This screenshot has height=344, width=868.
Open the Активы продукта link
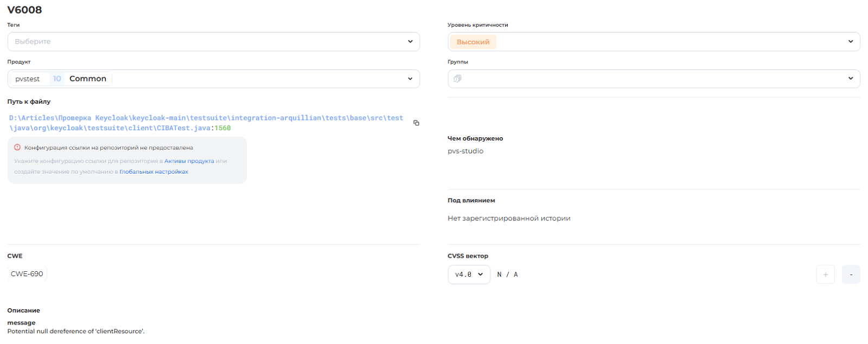point(189,161)
